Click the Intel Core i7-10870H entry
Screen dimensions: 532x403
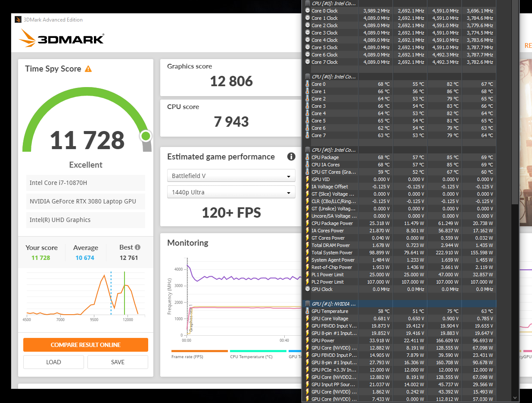click(86, 183)
